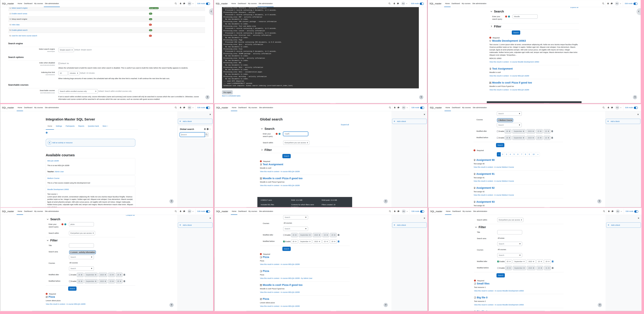Click the Run again button
The image size is (644, 314).
(227, 92)
